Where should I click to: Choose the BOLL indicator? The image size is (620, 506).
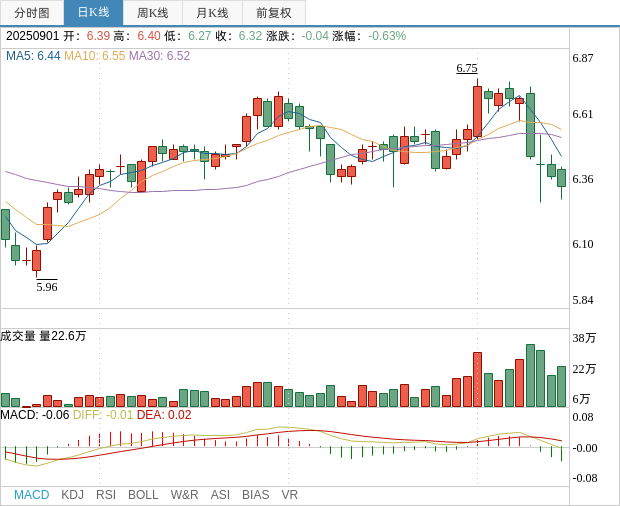143,495
